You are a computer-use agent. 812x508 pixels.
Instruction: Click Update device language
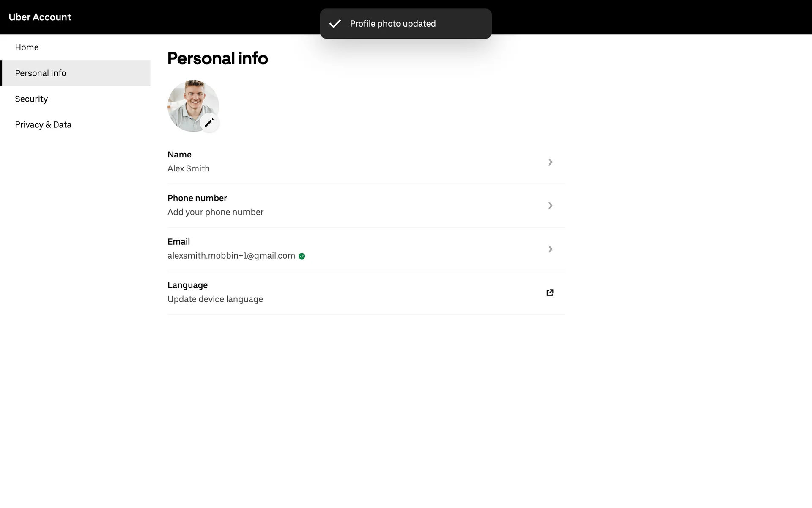pos(215,299)
